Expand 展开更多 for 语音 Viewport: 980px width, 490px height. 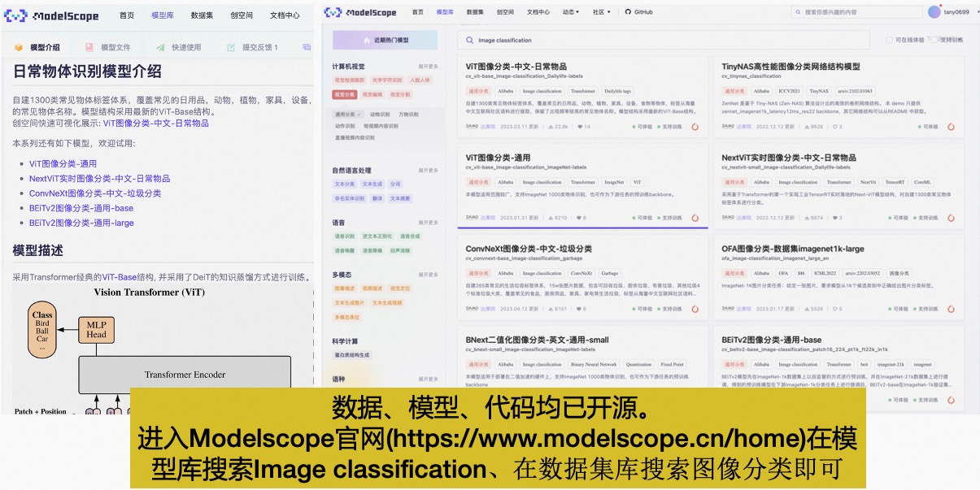[429, 223]
